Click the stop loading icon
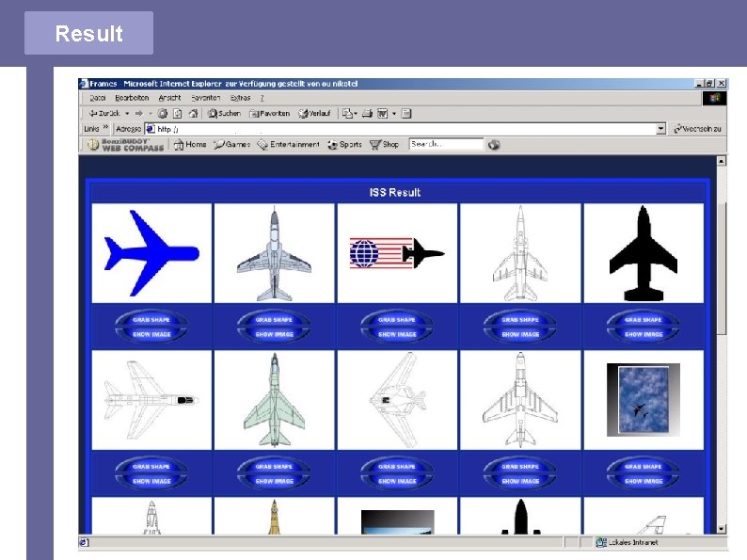 163,114
